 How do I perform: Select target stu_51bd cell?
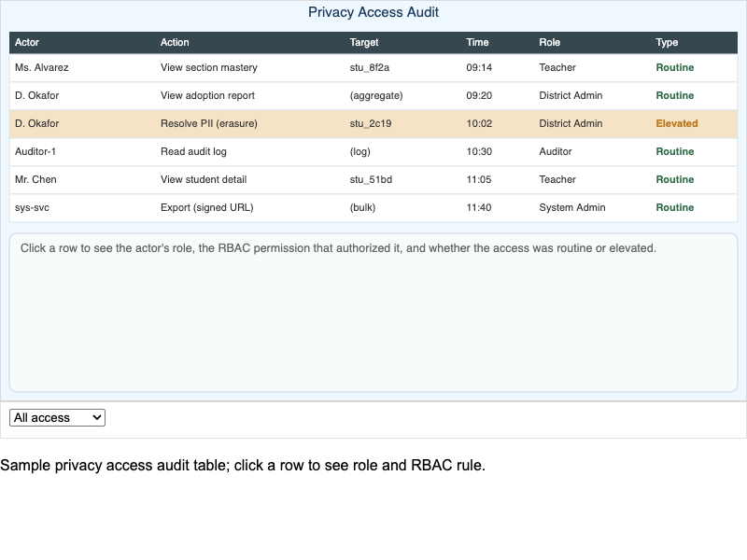(x=371, y=179)
